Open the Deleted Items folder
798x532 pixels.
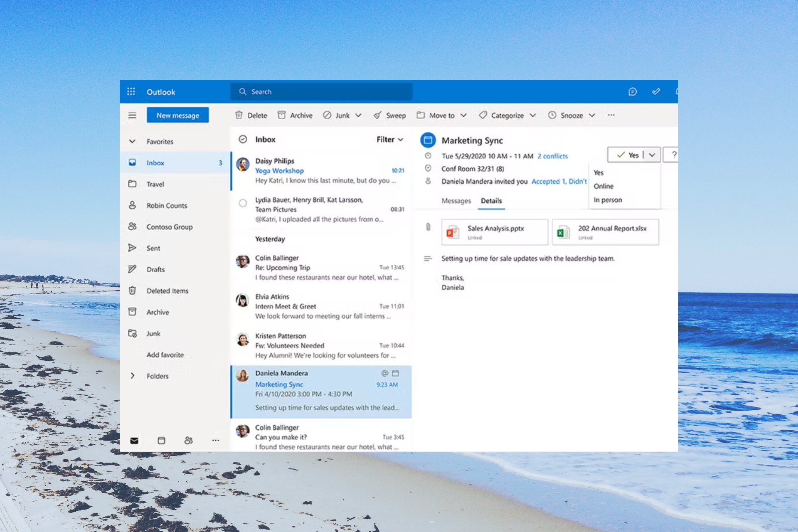175,291
